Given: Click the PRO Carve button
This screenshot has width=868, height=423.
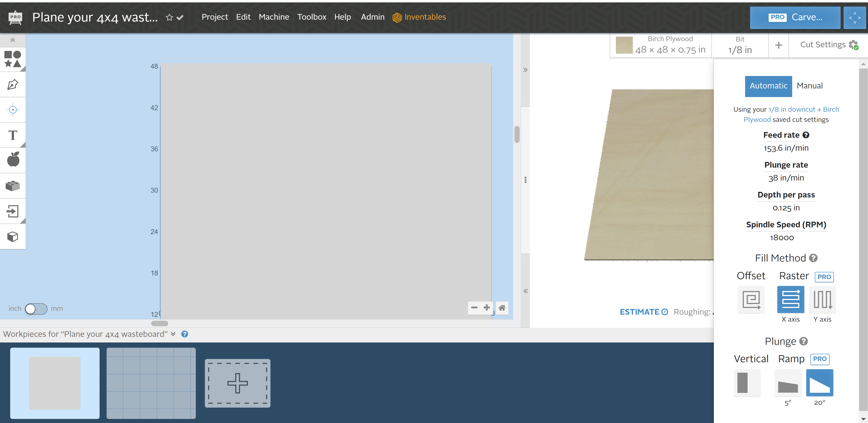Looking at the screenshot, I should 795,17.
